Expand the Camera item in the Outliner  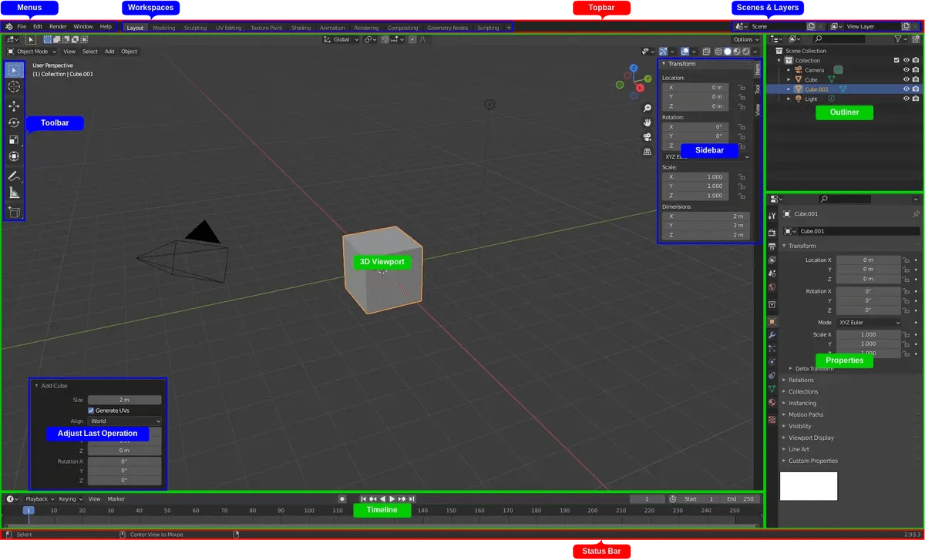coord(788,70)
